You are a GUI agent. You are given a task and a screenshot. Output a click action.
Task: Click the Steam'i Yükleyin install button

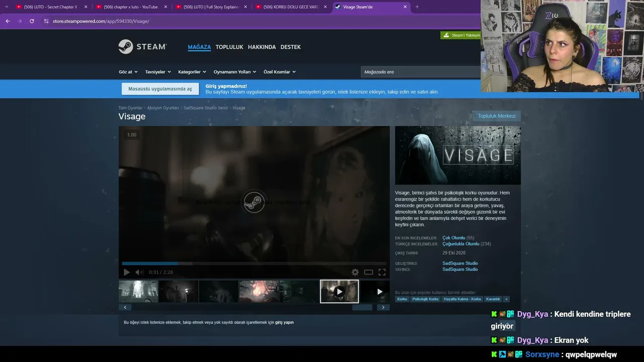pyautogui.click(x=461, y=35)
